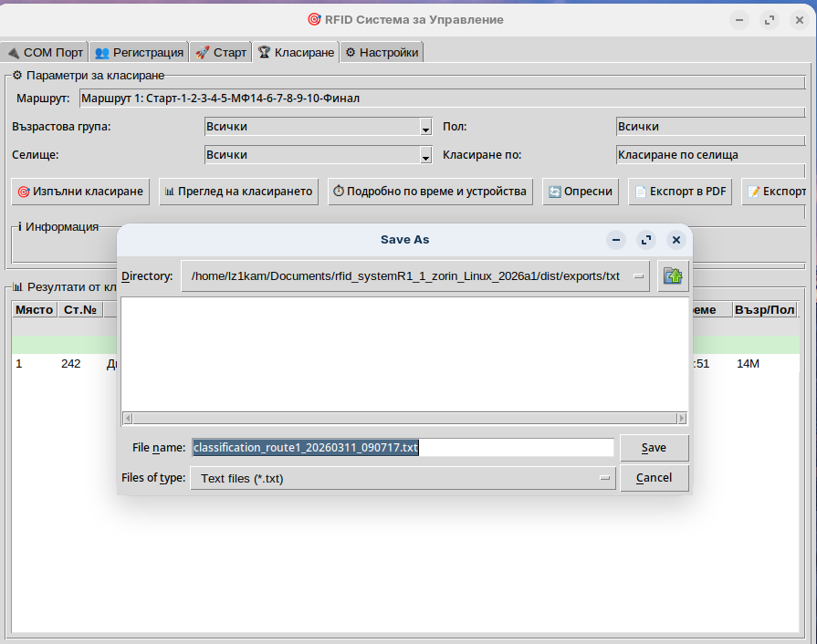The width and height of the screenshot is (817, 644).
Task: Expand the Възрастова група dropdown arrow
Action: (x=425, y=128)
